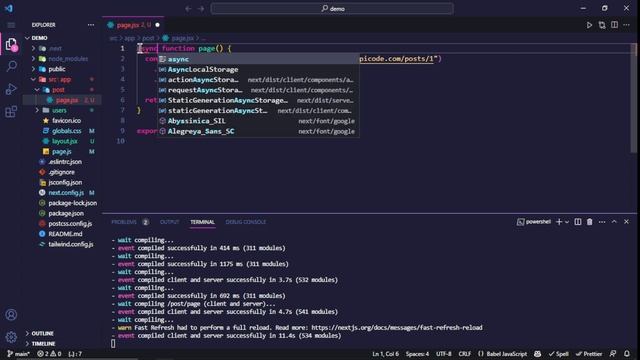Open layout.jsx in the explorer
The image size is (640, 360).
point(64,141)
